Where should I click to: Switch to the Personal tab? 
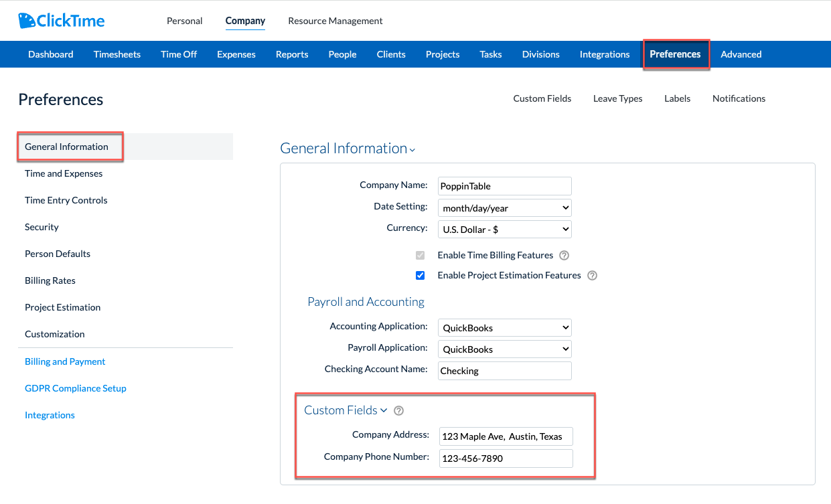click(x=185, y=21)
